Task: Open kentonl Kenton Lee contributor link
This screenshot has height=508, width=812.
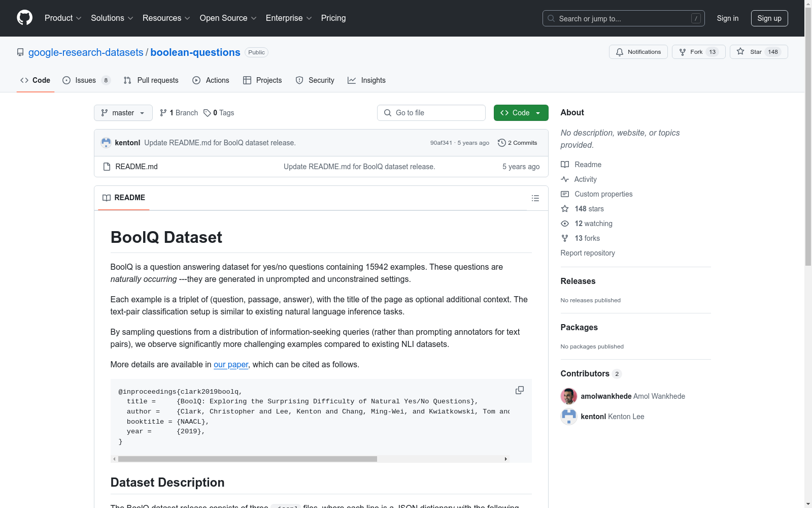Action: pyautogui.click(x=613, y=417)
